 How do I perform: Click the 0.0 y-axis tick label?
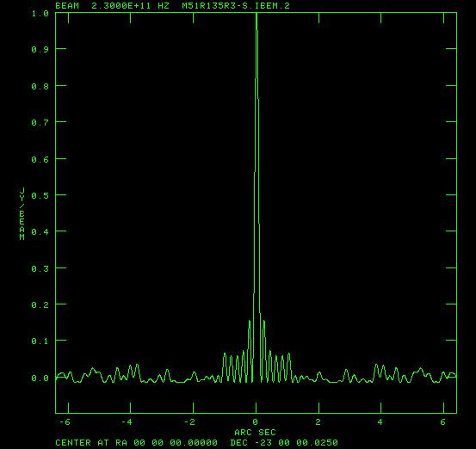(40, 378)
